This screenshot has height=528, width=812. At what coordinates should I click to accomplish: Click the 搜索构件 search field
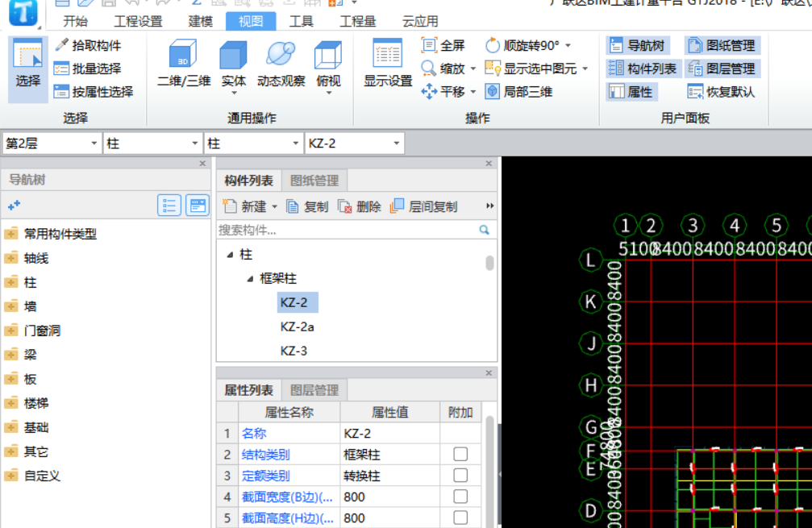coord(347,230)
